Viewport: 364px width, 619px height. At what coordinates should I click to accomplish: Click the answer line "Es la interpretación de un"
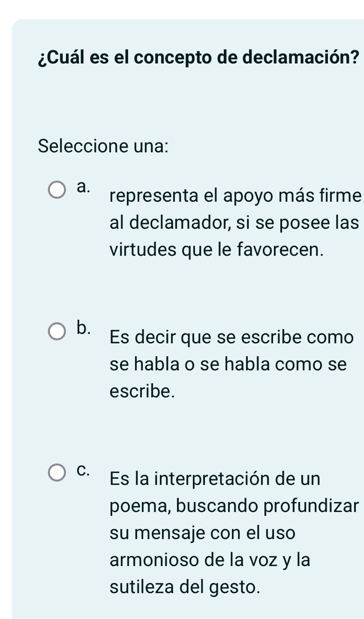(x=215, y=479)
